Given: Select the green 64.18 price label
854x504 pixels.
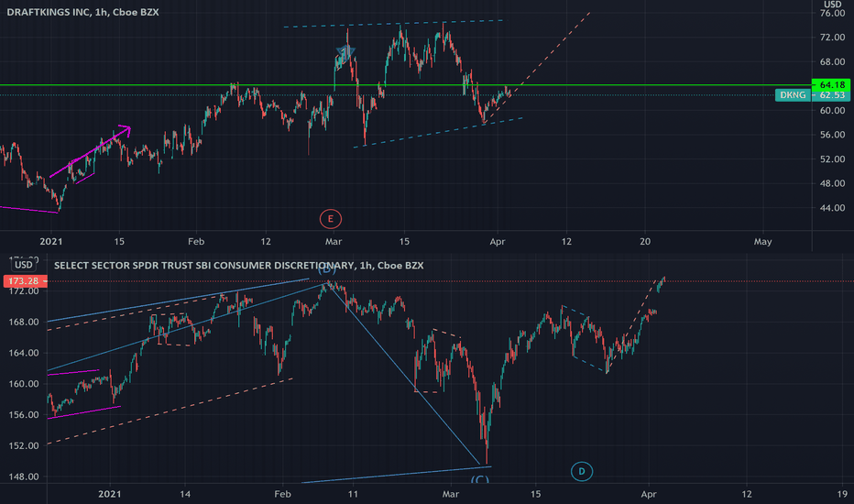Looking at the screenshot, I should (x=831, y=84).
